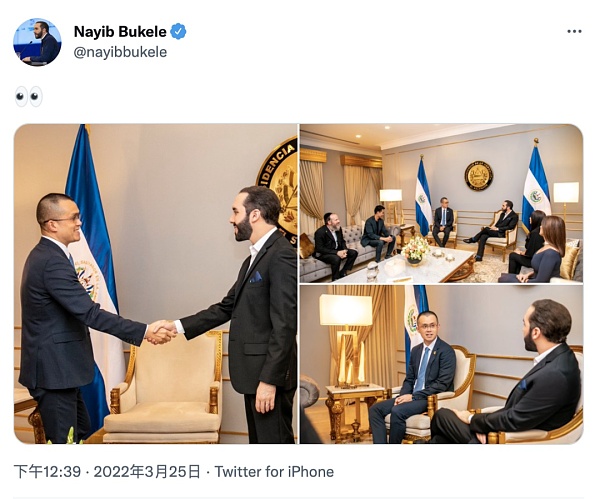Open the round profile avatar picture
The width and height of the screenshot is (600, 499).
coord(37,42)
